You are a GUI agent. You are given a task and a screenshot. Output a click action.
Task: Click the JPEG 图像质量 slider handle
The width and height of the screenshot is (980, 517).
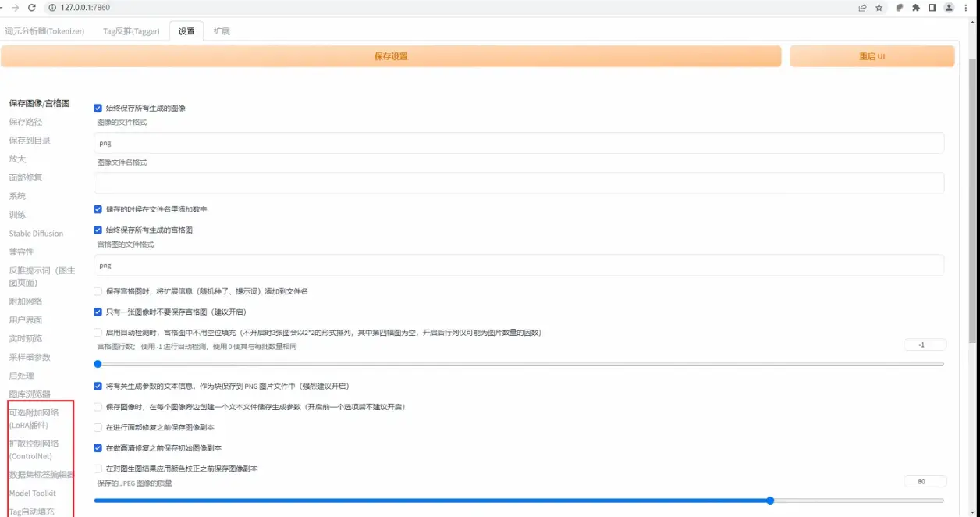pos(769,501)
